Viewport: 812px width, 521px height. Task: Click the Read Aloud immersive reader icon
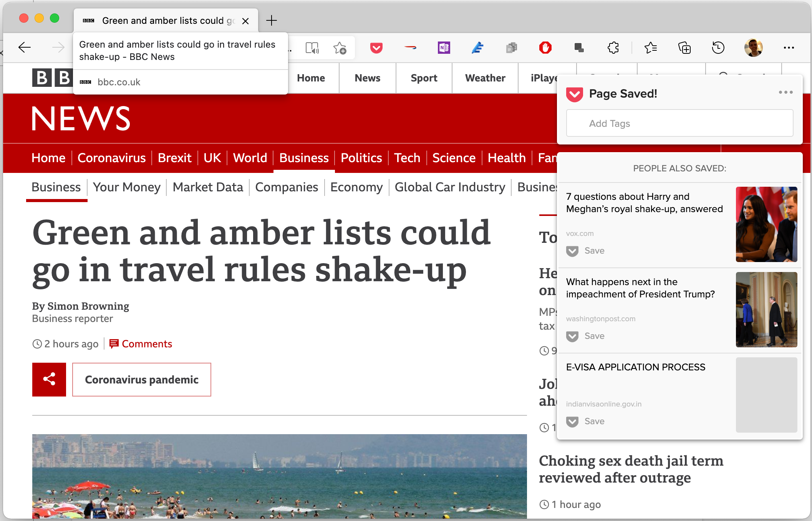[312, 48]
